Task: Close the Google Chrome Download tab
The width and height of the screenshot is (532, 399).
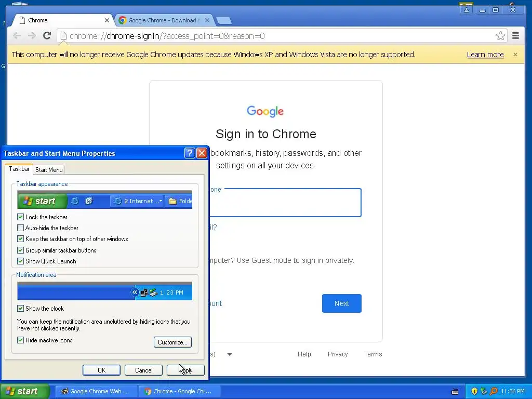Action: pyautogui.click(x=207, y=20)
